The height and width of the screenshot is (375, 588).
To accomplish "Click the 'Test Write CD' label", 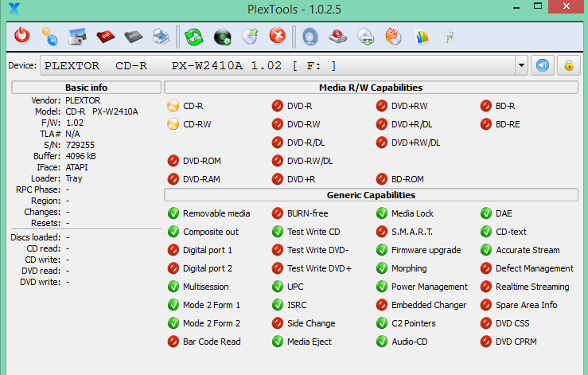I will coord(313,232).
